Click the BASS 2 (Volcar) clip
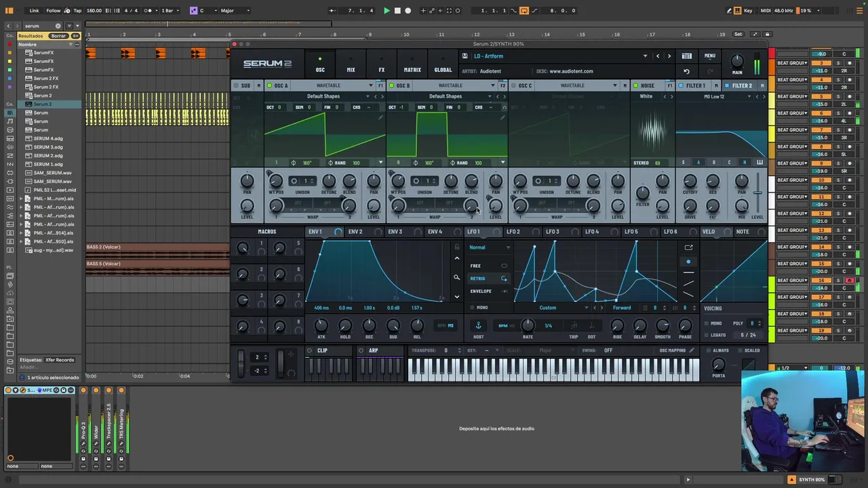868x488 pixels. (x=157, y=247)
